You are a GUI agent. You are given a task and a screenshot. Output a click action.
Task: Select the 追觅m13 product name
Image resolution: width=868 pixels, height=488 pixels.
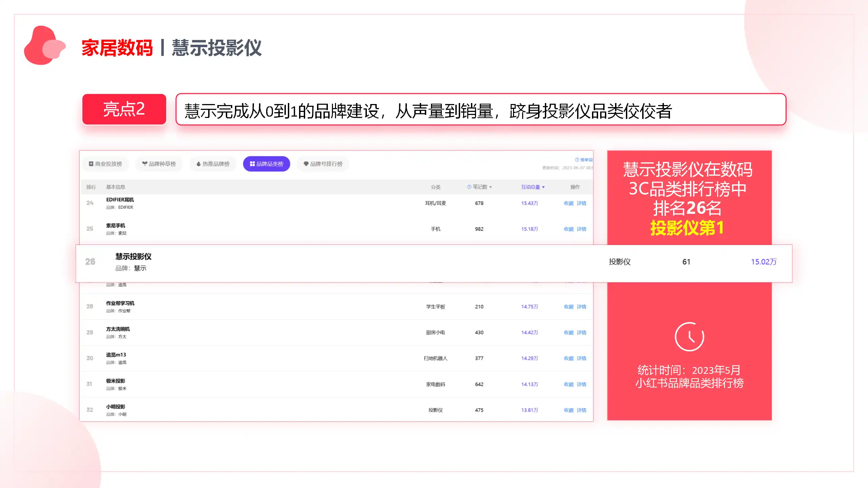(116, 354)
